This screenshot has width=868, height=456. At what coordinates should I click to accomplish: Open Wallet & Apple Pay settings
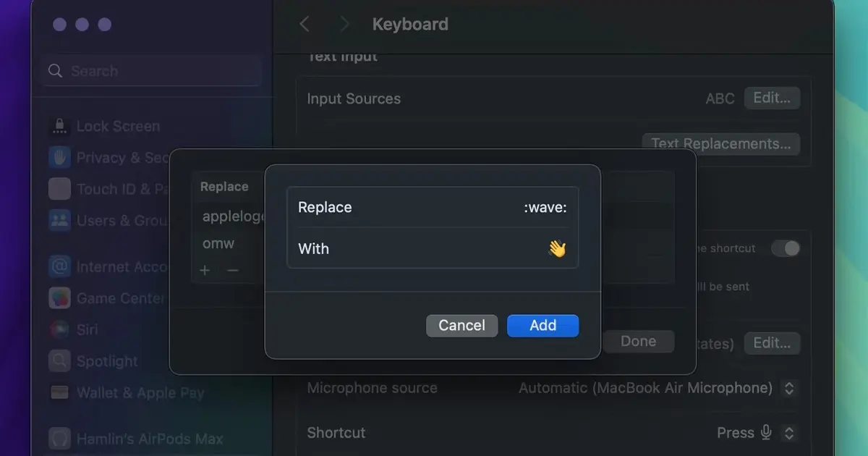tap(127, 392)
